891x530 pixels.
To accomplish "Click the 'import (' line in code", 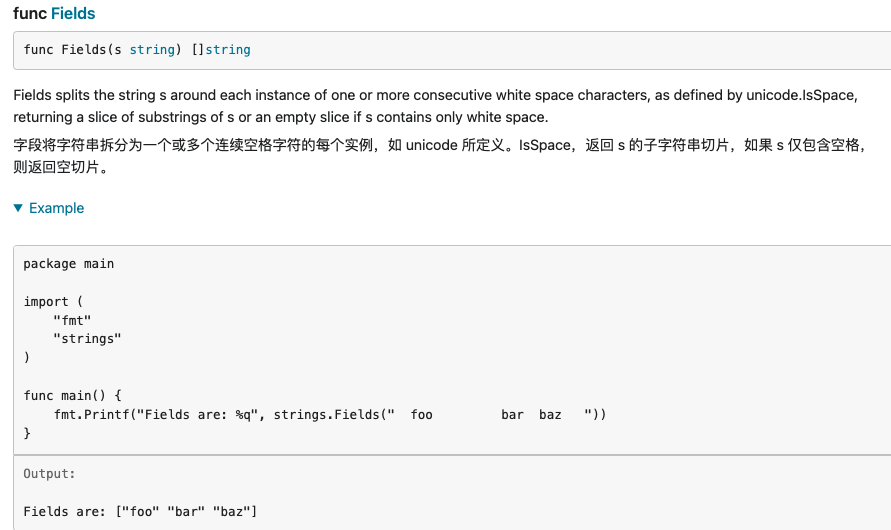I will (x=46, y=301).
